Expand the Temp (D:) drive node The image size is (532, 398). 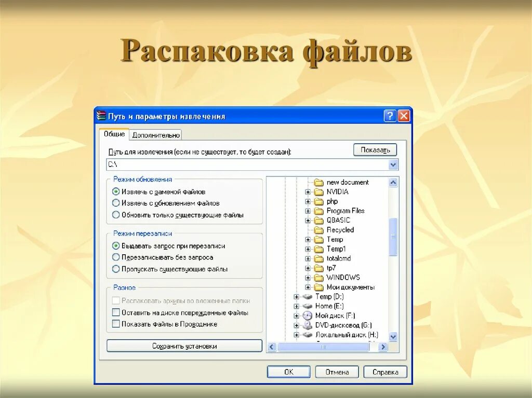pyautogui.click(x=297, y=297)
